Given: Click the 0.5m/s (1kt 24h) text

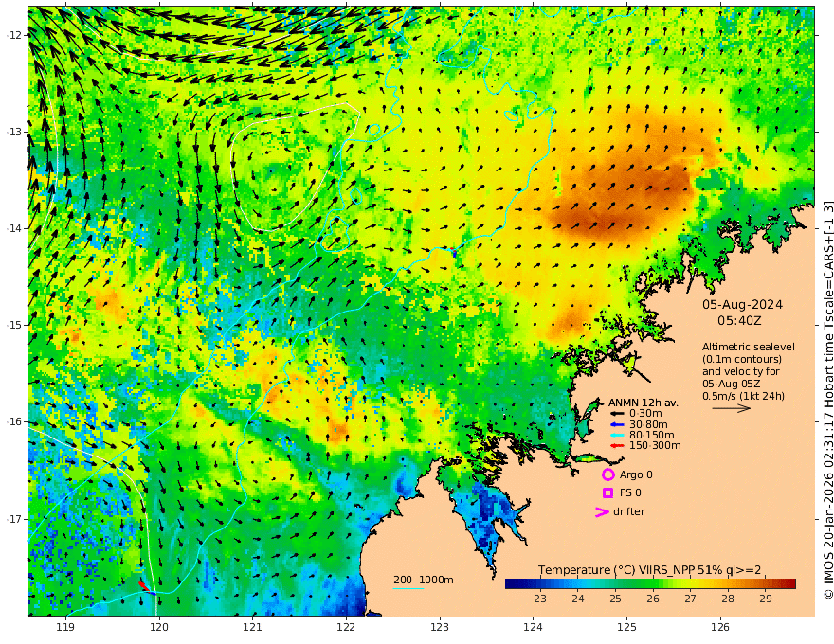Looking at the screenshot, I should click(743, 396).
